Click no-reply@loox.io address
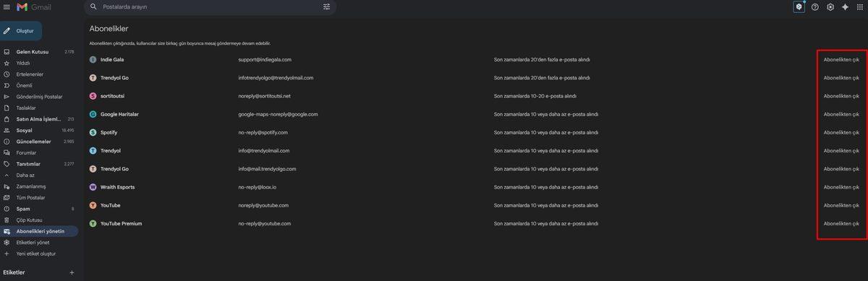The image size is (868, 281). click(x=258, y=187)
